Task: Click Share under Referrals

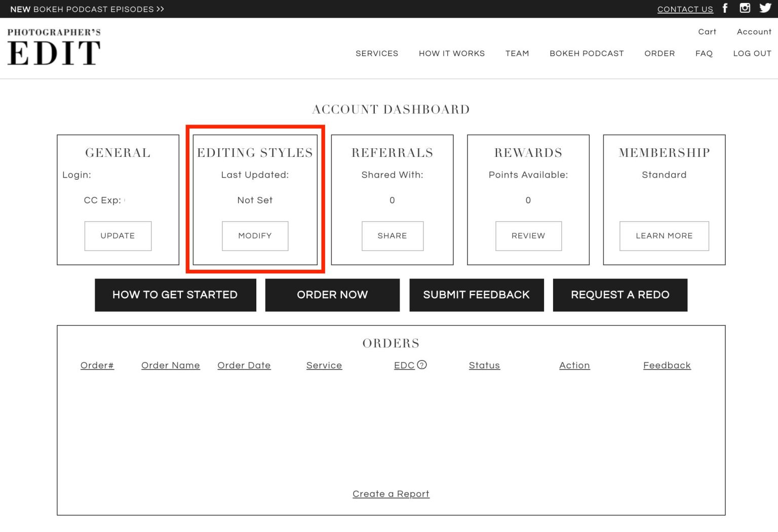Action: tap(392, 236)
